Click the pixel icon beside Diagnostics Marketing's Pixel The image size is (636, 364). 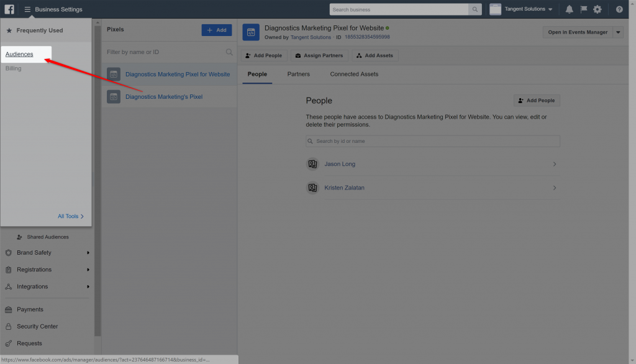[114, 96]
